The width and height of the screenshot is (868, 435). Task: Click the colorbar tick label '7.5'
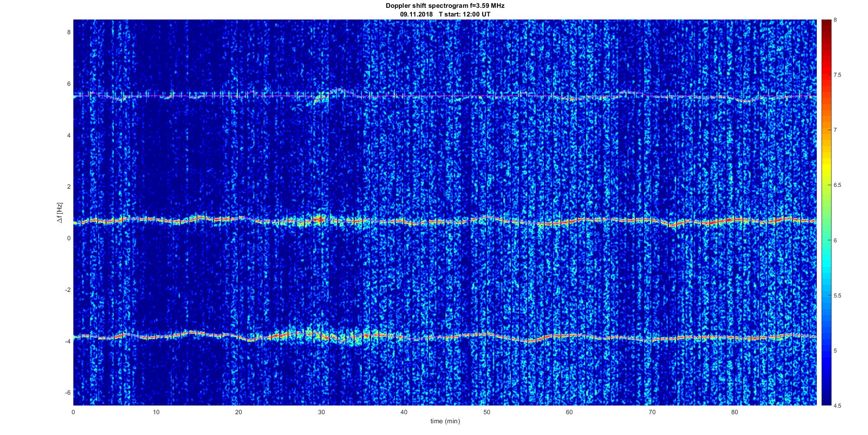coord(837,75)
